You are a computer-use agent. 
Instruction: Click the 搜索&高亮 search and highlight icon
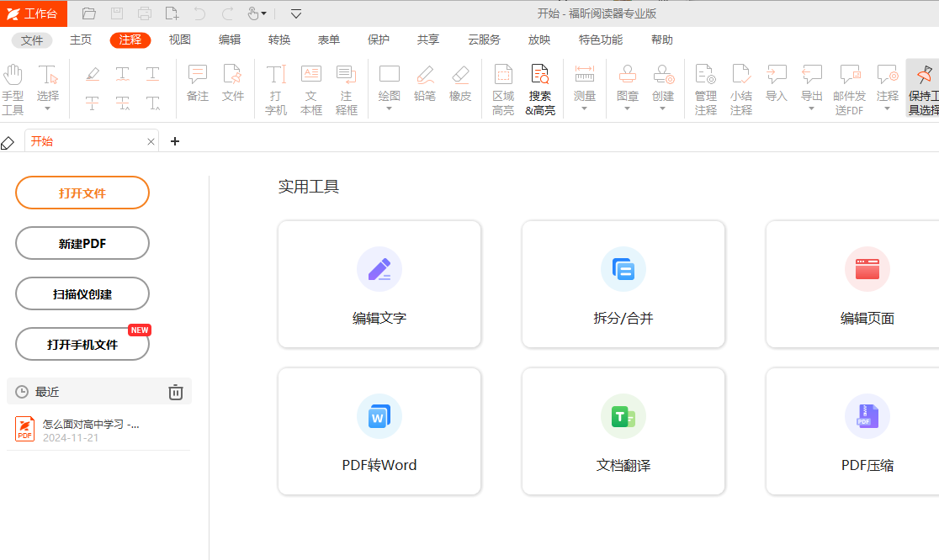click(x=540, y=87)
